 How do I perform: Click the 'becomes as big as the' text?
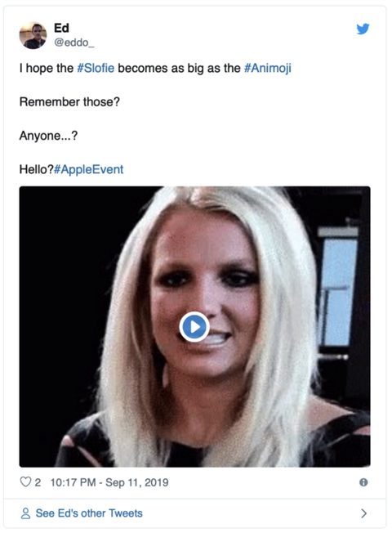click(x=179, y=68)
